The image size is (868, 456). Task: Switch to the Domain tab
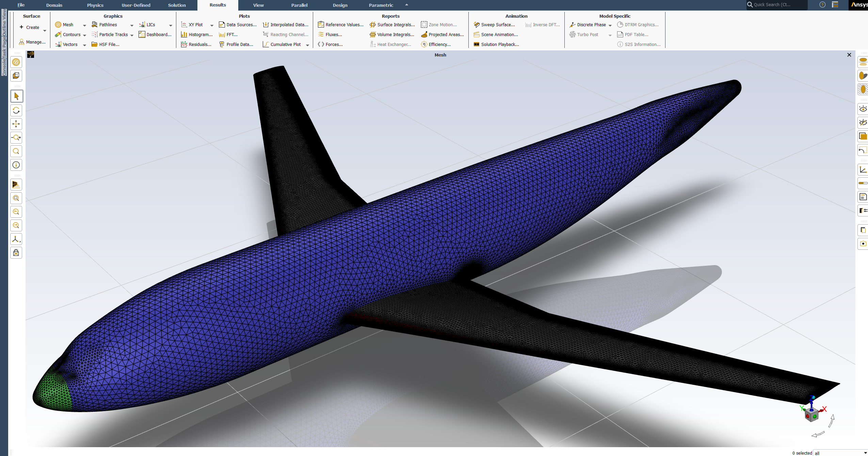click(54, 5)
